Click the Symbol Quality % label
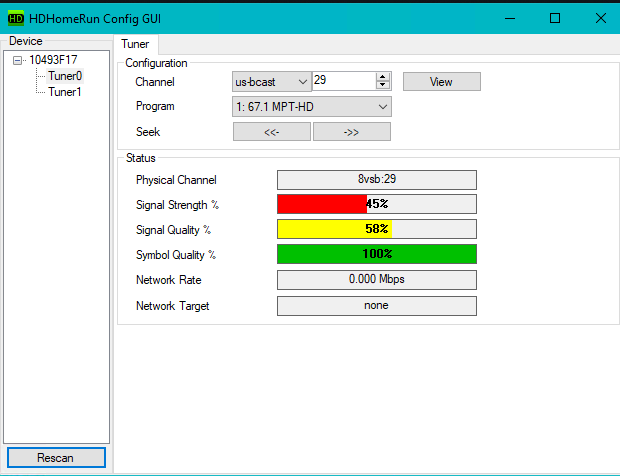The height and width of the screenshot is (476, 620). [176, 255]
